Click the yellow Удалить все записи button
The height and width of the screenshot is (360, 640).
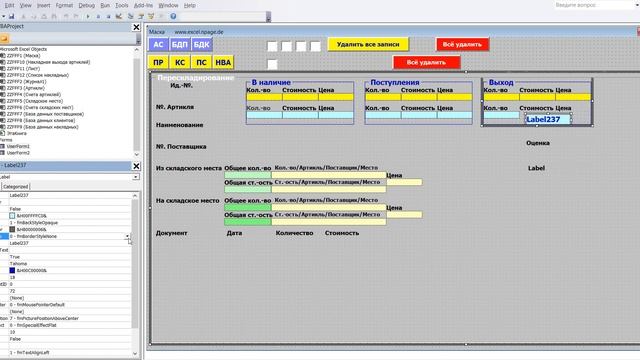(368, 44)
